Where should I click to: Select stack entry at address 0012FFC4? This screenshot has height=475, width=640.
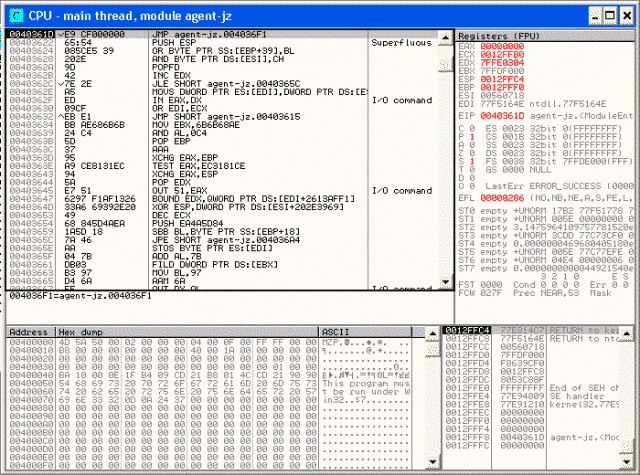[531, 330]
